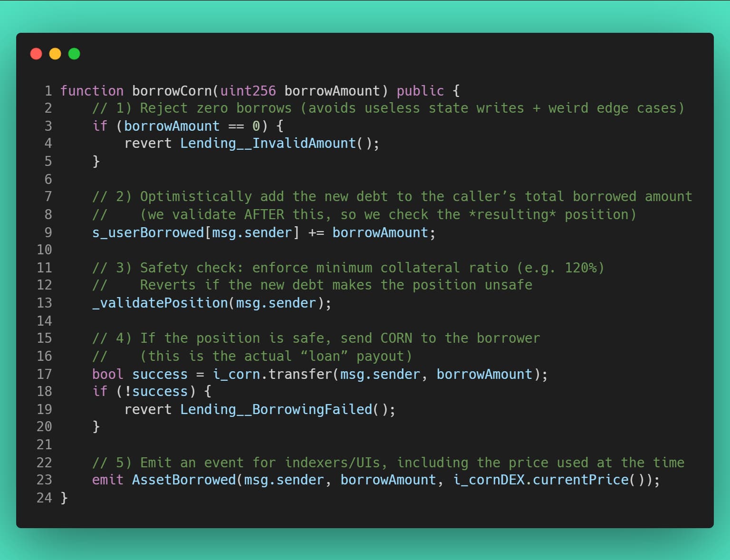Image resolution: width=730 pixels, height=560 pixels.
Task: Click the uint256 type keyword
Action: 247,90
